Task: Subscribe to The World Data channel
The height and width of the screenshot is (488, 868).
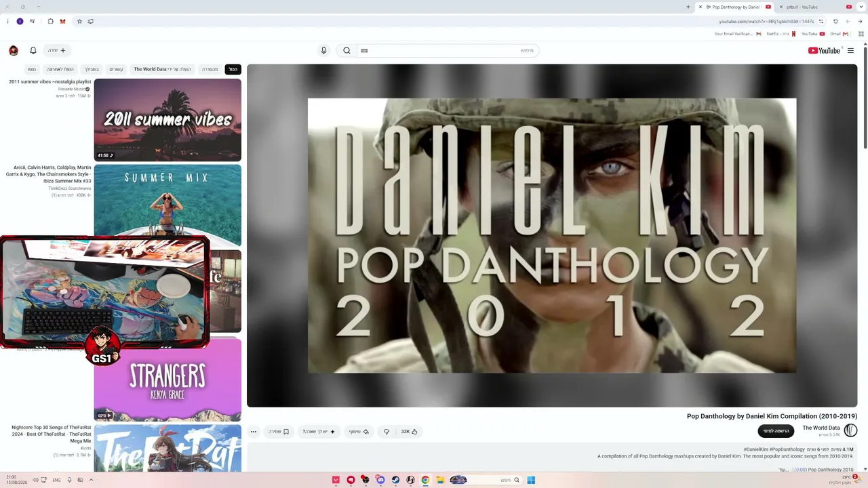Action: pos(776,431)
